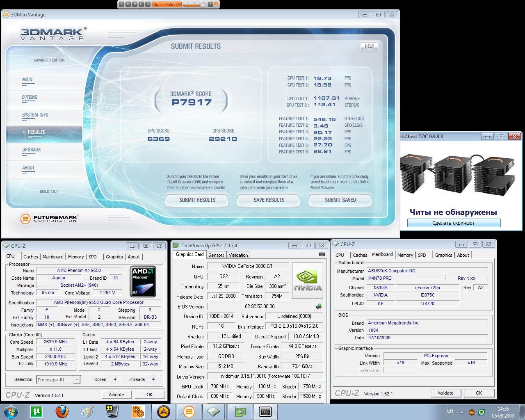525x420 pixels.
Task: Click the AMD Phenom logo in CPU-Z
Action: coord(143,281)
